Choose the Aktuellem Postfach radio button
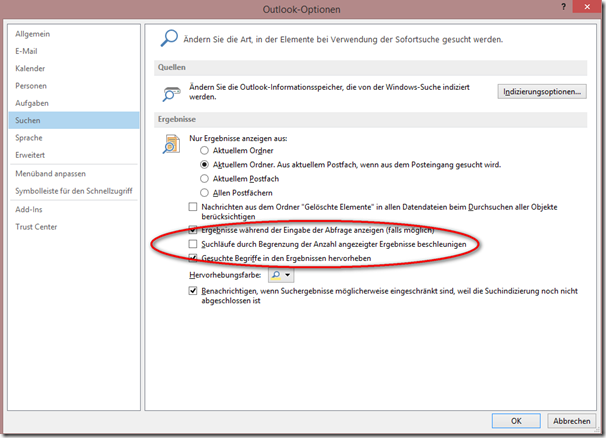606x438 pixels. point(204,179)
